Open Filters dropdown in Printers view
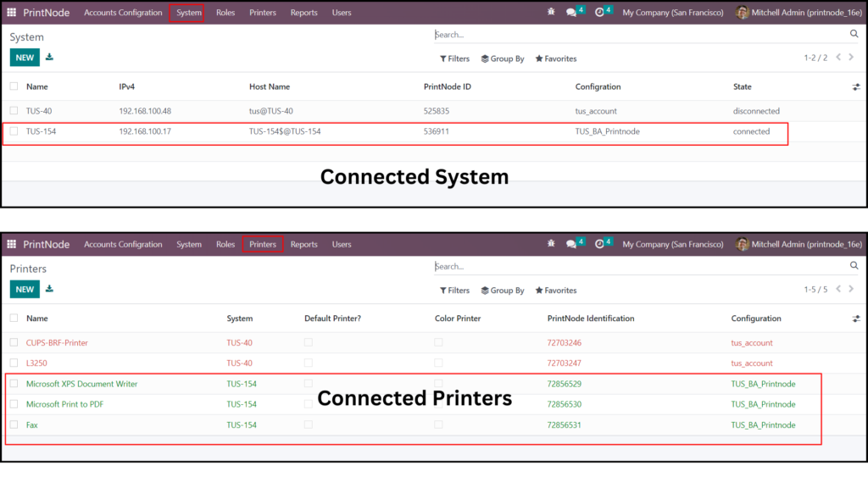The image size is (868, 488). tap(454, 291)
